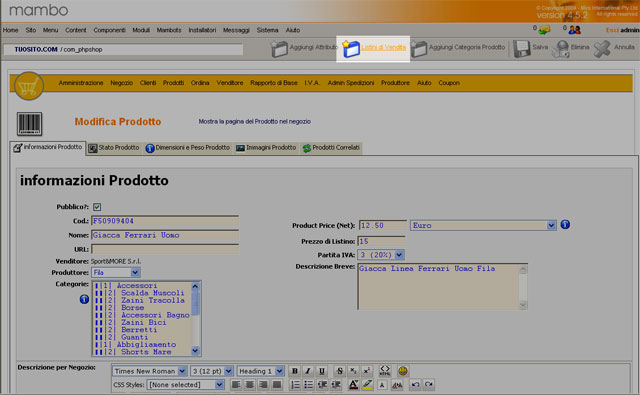640x395 pixels.
Task: Insert an ordered numbered list
Action: click(295, 384)
